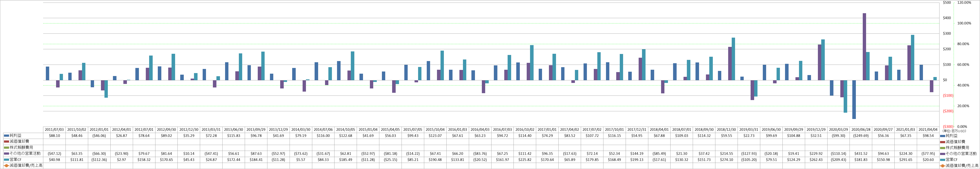Select the 2016/10/02 column header

pos(525,130)
